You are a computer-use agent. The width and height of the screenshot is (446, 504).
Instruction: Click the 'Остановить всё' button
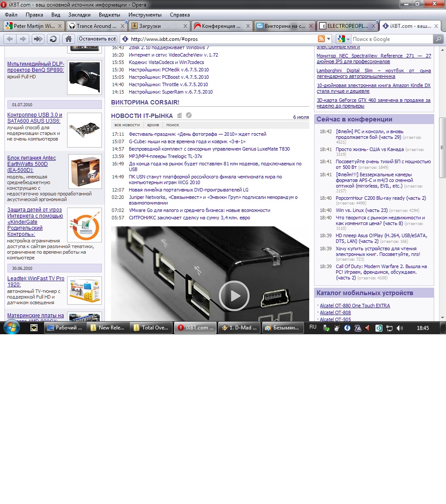98,39
